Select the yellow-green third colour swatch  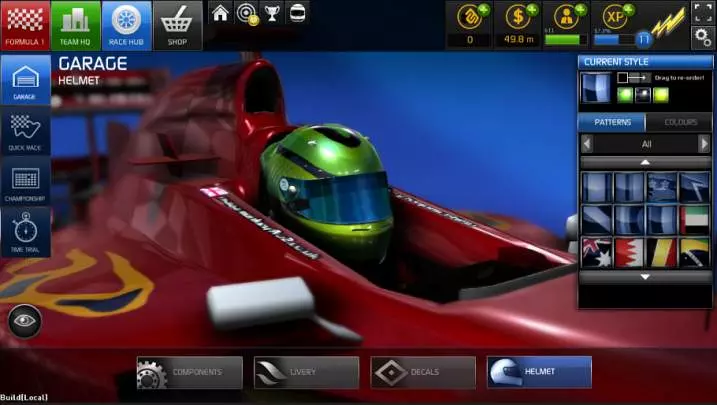click(x=660, y=95)
